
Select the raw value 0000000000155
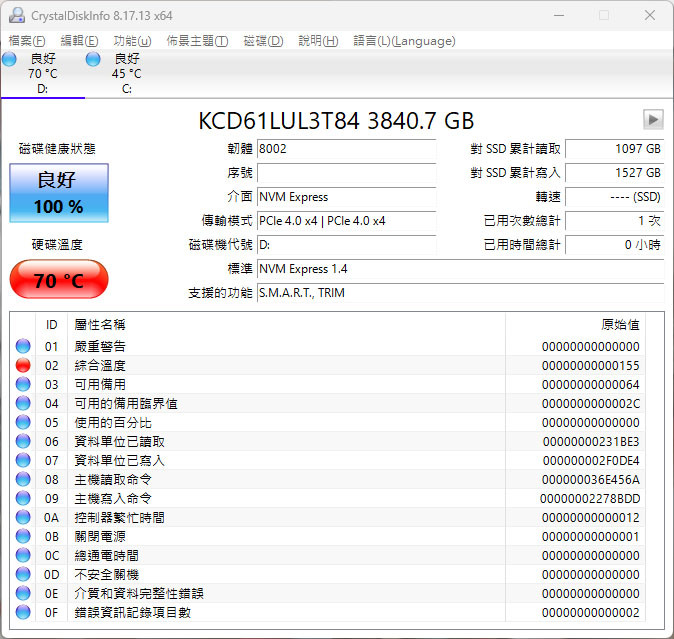pos(591,366)
